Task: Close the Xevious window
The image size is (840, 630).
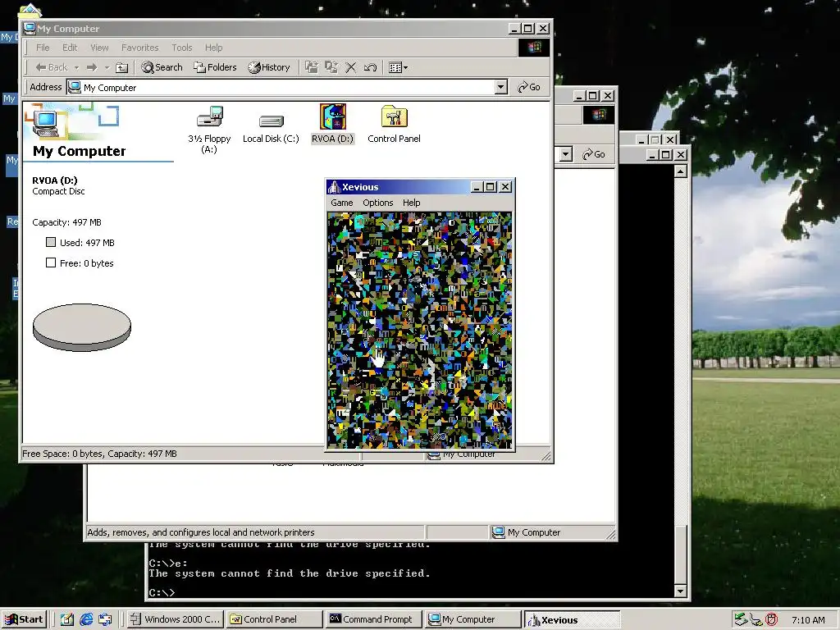Action: click(505, 187)
